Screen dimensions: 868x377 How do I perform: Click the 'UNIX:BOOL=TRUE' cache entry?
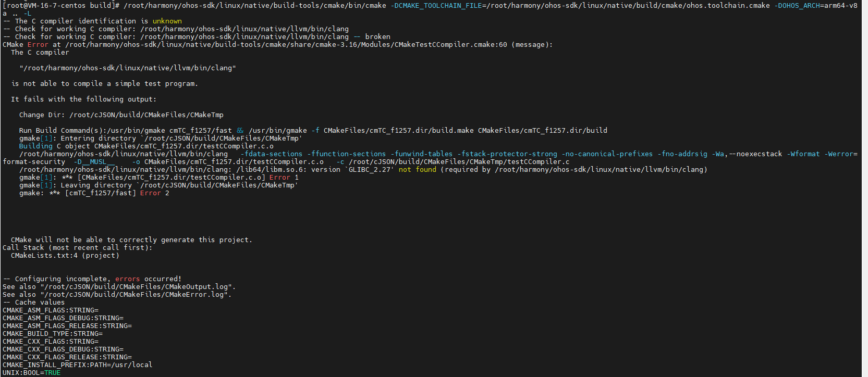32,373
